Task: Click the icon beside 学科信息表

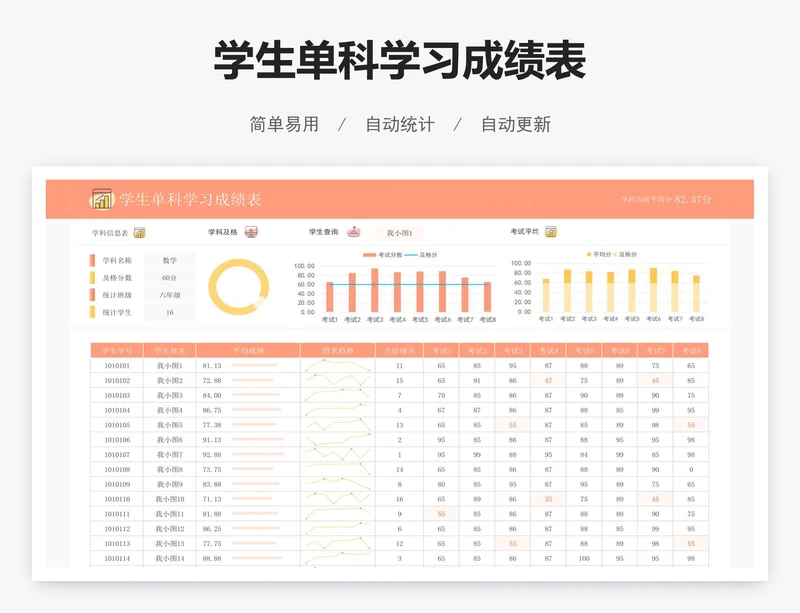Action: point(139,233)
